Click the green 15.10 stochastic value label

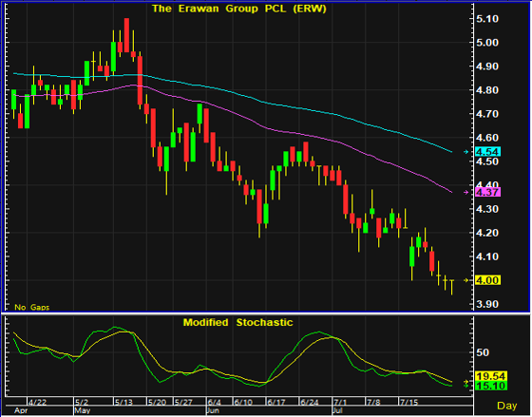pyautogui.click(x=491, y=386)
